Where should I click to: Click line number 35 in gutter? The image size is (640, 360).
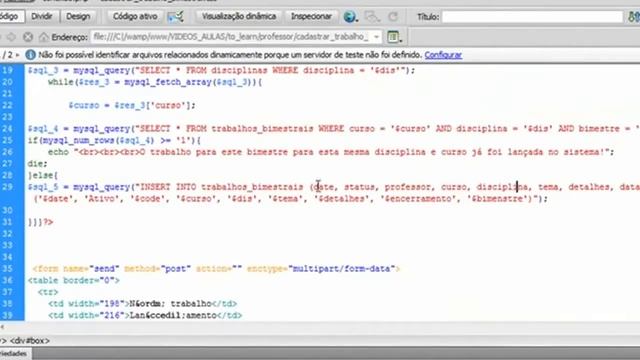tap(7, 269)
